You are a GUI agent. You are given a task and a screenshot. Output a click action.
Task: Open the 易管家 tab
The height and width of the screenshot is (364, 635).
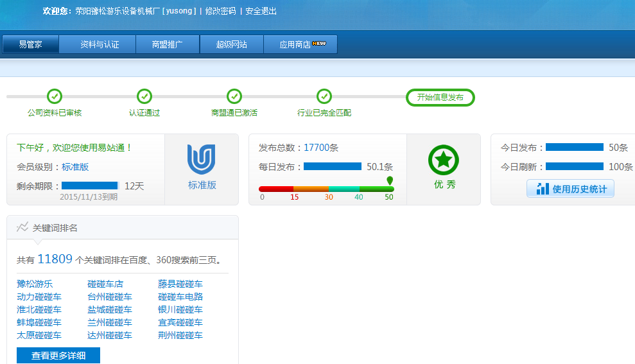[31, 44]
